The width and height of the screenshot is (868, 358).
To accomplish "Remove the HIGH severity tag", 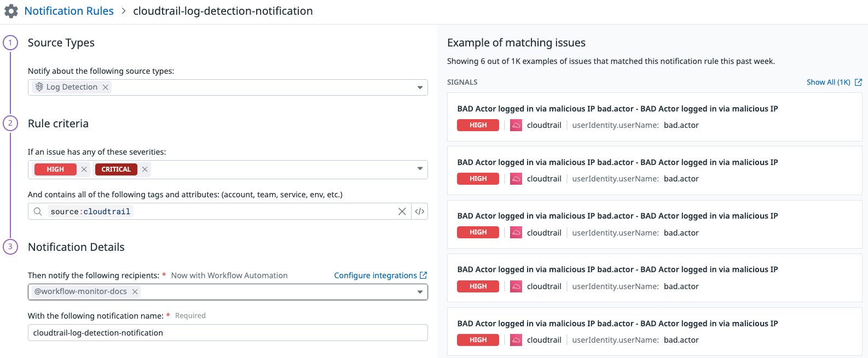I will tap(84, 169).
